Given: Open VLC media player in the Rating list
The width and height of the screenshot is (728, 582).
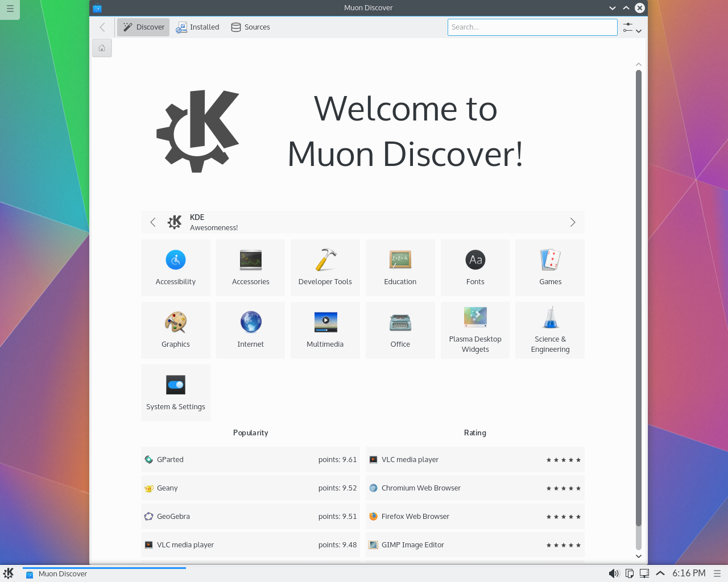Looking at the screenshot, I should [475, 460].
